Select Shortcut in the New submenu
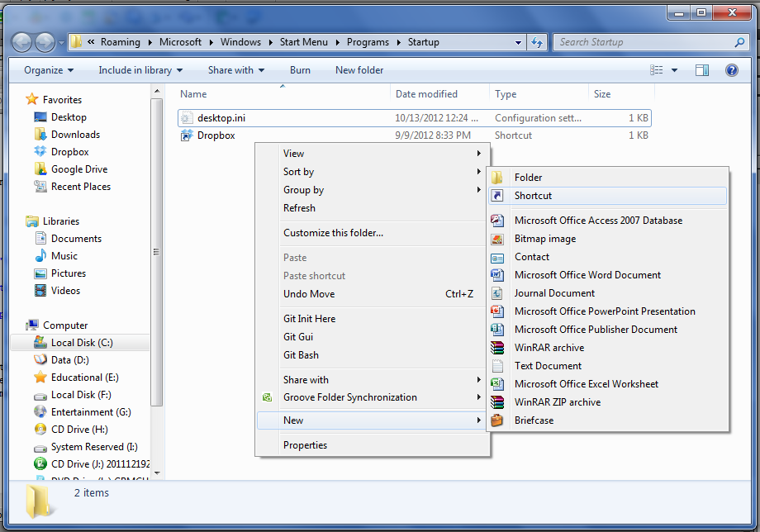Screen dimensions: 760x532 pos(608,195)
